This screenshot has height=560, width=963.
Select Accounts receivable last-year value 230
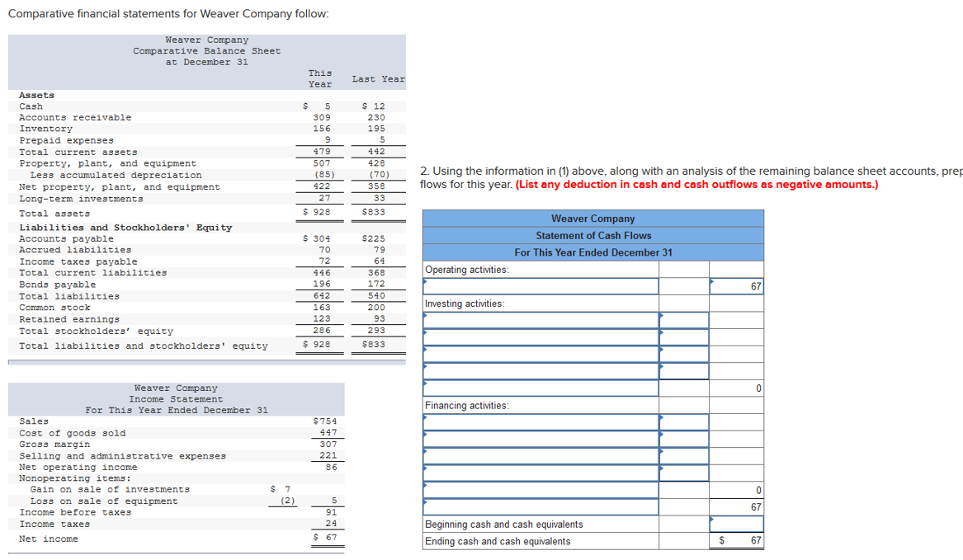[376, 117]
